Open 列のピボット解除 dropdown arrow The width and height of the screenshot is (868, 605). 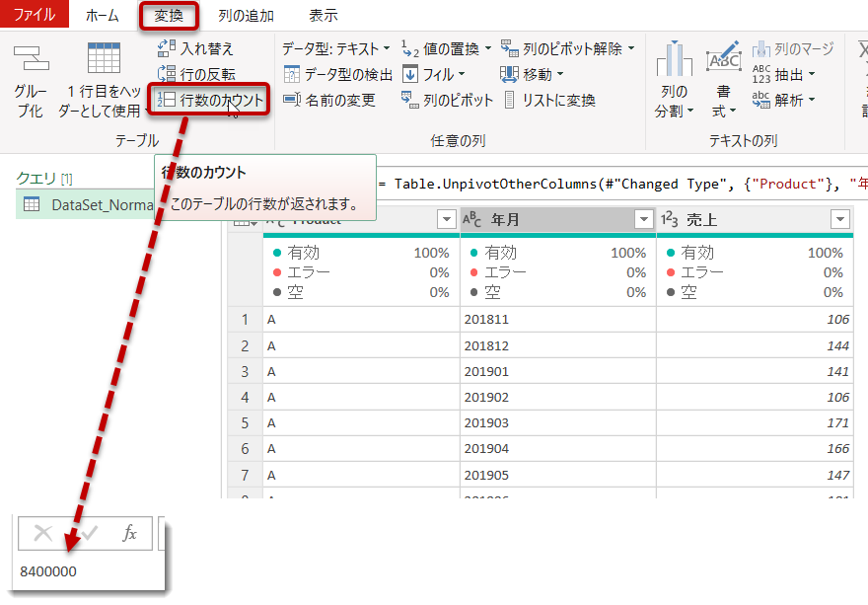tap(631, 48)
